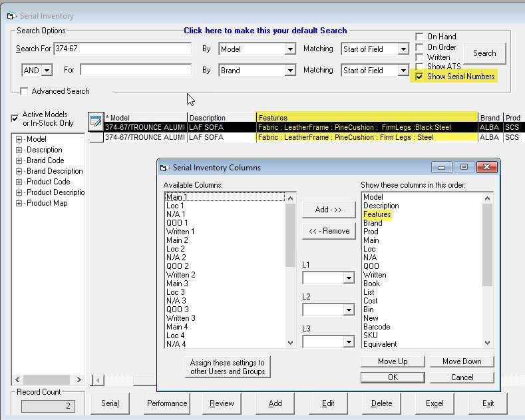Viewport: 525px width, 420px height.
Task: Click link to make this default Search
Action: pos(265,31)
